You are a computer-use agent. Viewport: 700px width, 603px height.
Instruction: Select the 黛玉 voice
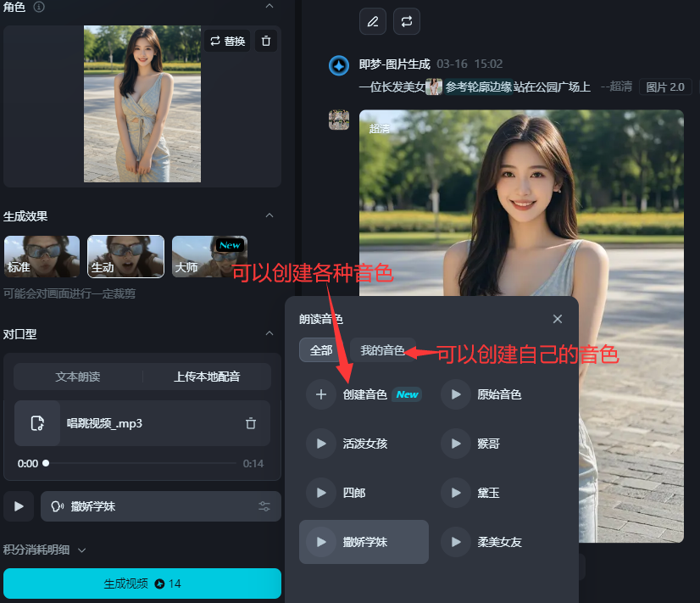point(488,493)
